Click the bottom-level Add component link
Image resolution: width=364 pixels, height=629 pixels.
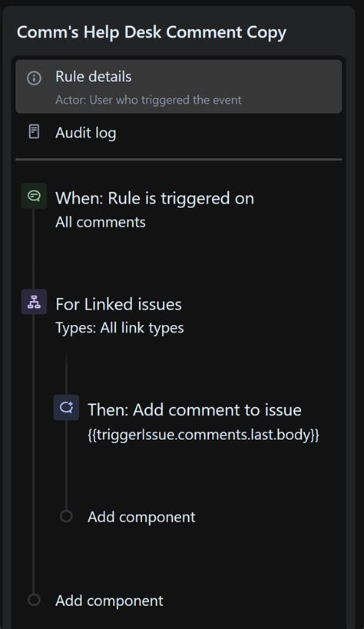[109, 601]
